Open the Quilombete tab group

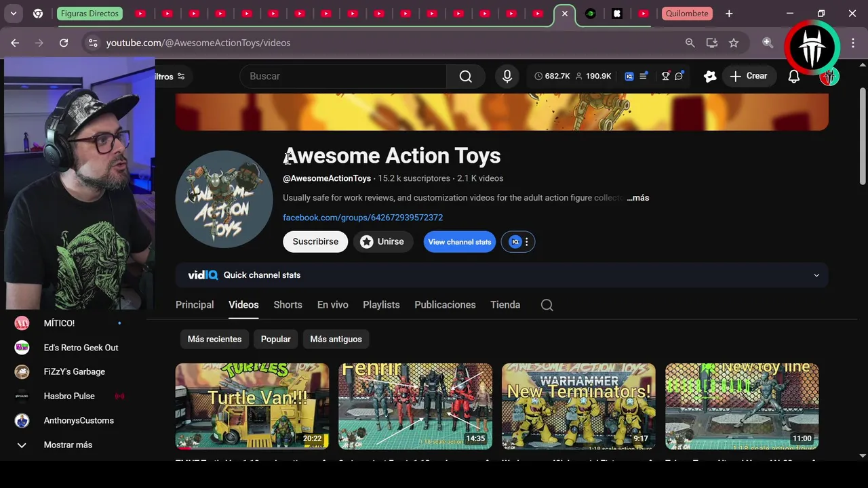click(687, 14)
